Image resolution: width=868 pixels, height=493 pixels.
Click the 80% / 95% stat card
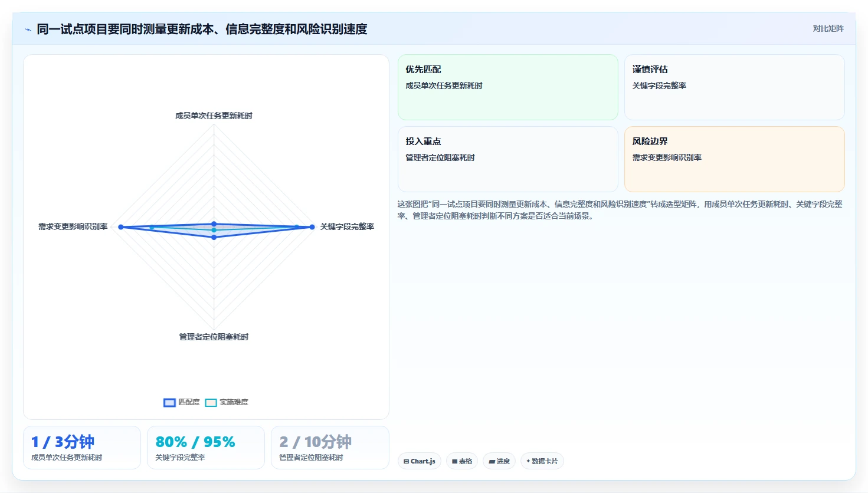coord(206,448)
